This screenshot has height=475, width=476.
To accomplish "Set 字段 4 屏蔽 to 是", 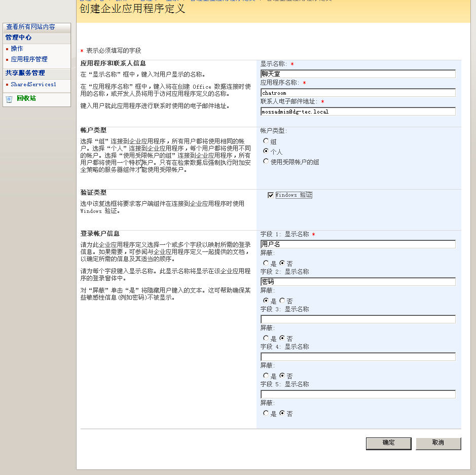I will pyautogui.click(x=266, y=376).
